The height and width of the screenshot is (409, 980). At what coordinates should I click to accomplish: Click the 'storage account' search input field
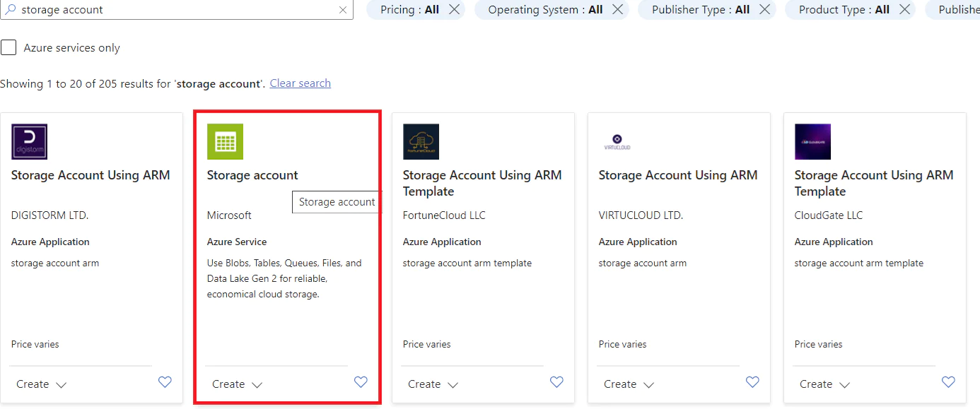[x=177, y=10]
